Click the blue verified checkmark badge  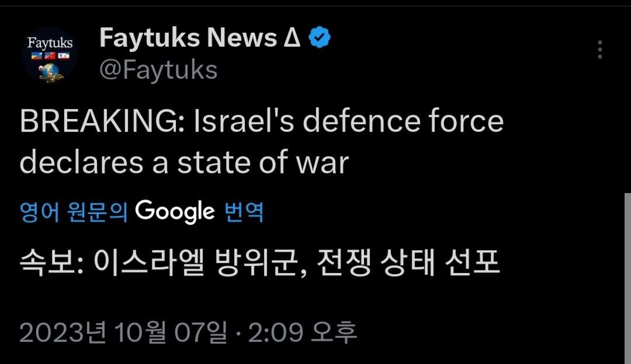(319, 38)
